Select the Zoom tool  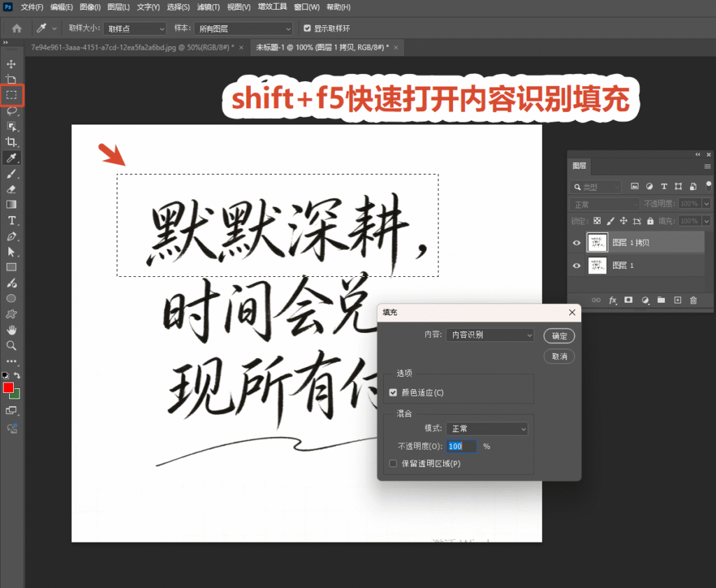coord(11,345)
